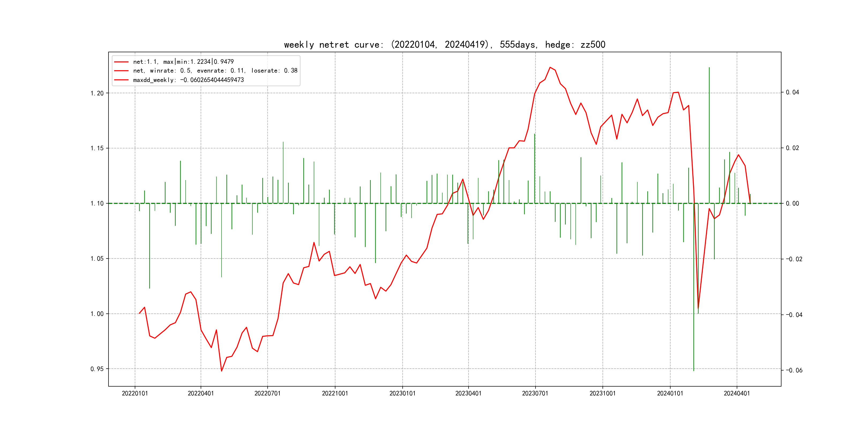Image resolution: width=868 pixels, height=434 pixels.
Task: Click first red line swatch in legend
Action: (121, 62)
